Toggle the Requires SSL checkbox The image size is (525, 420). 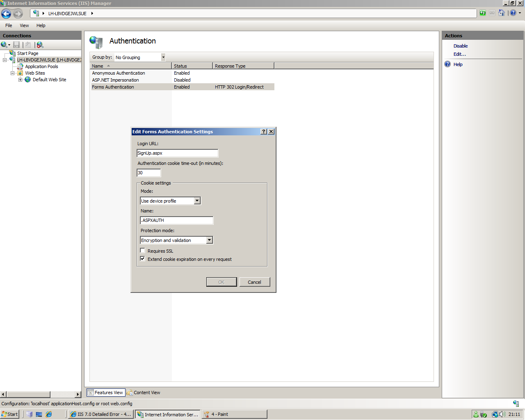143,251
